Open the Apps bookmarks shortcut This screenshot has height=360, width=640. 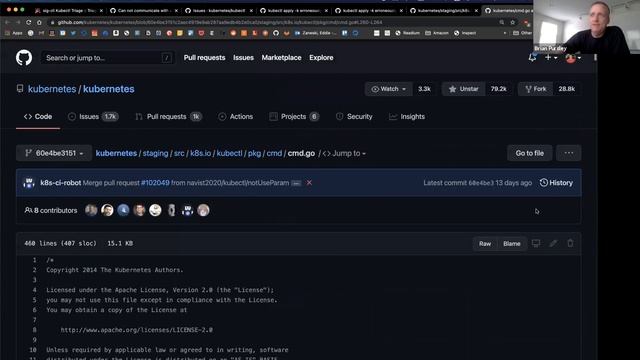[14, 33]
